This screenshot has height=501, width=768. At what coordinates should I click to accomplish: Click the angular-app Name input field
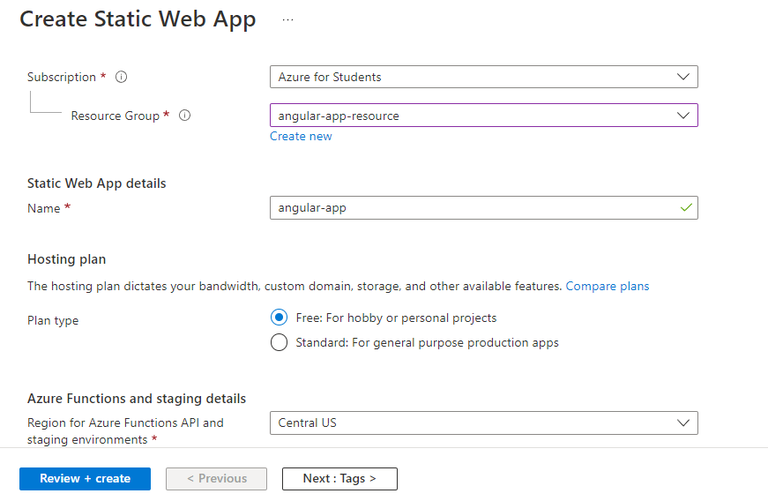click(470, 208)
